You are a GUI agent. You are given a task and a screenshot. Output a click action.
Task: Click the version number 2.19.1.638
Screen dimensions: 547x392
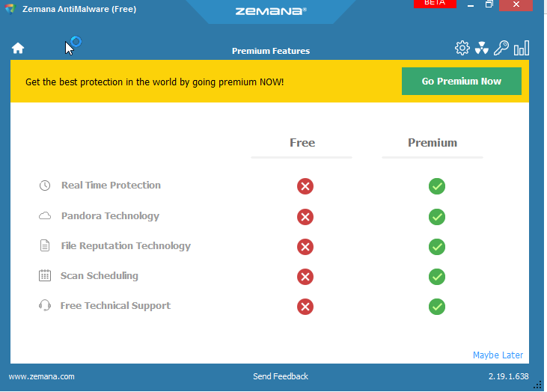pos(508,376)
